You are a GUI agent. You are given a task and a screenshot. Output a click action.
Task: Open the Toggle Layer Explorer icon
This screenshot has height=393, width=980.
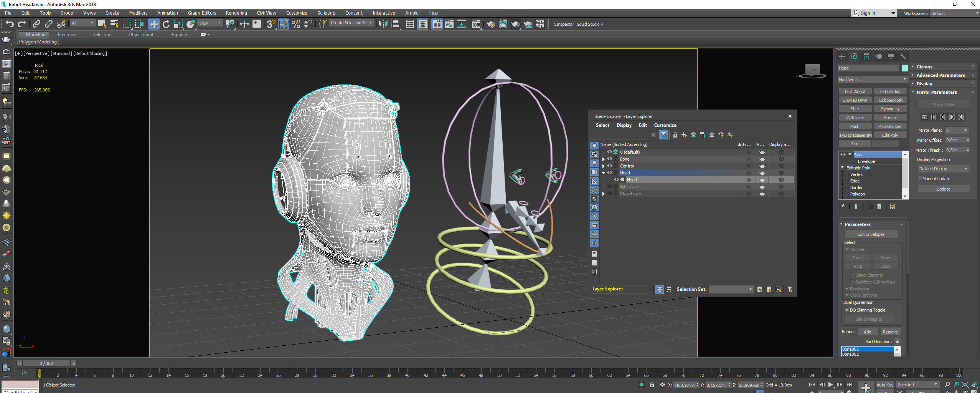coord(422,24)
